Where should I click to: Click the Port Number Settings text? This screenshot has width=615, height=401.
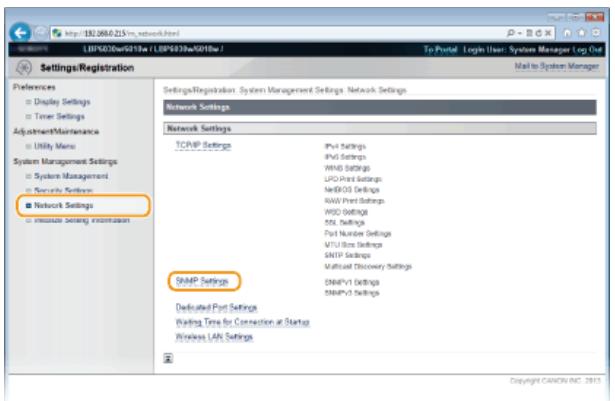[358, 233]
